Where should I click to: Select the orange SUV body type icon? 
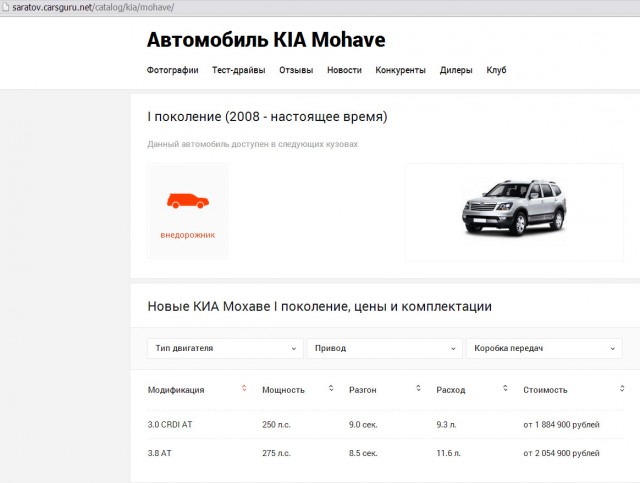click(188, 201)
